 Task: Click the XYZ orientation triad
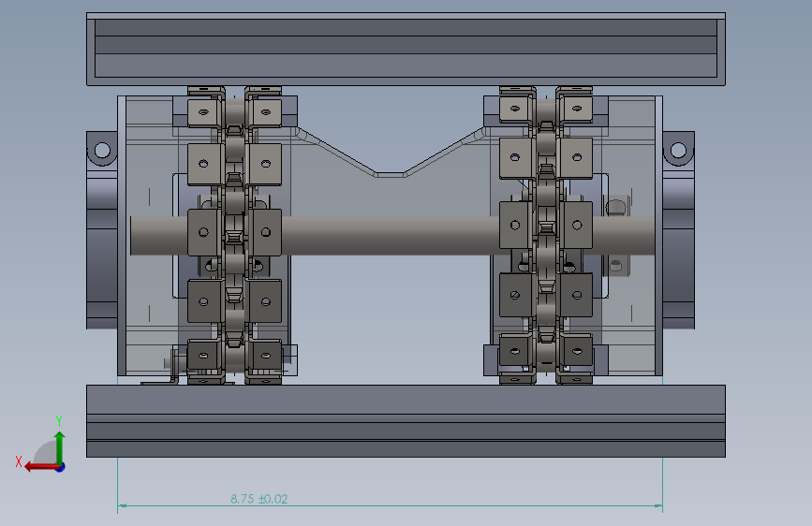click(x=41, y=446)
